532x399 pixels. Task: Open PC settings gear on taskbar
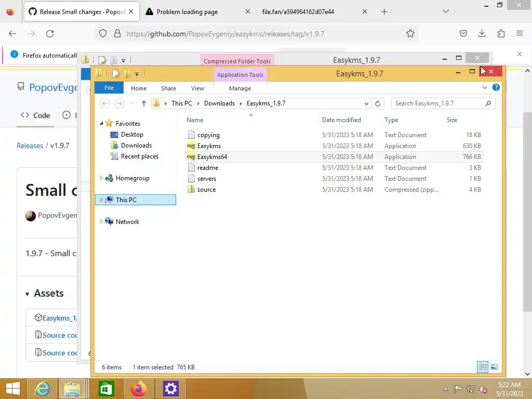[170, 389]
